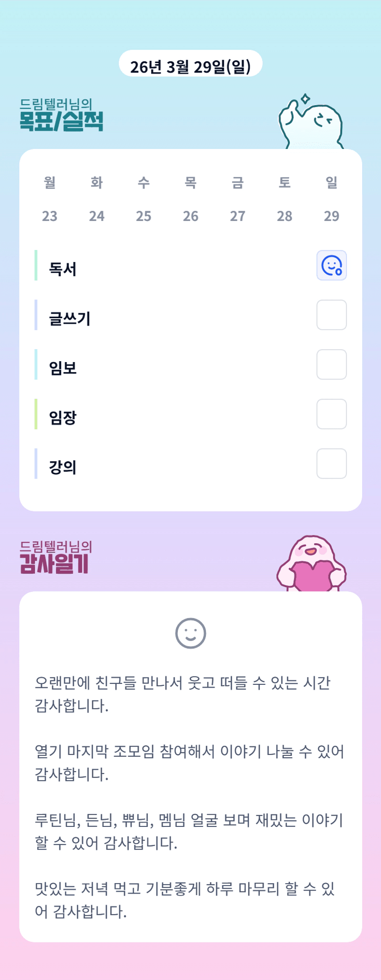
Task: Go to Saturday 28
Action: (285, 216)
